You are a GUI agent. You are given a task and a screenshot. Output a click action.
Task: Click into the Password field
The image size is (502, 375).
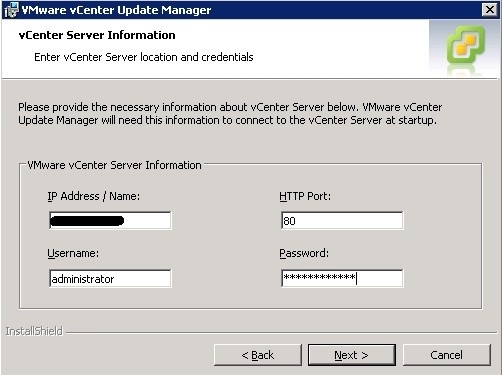coord(342,278)
